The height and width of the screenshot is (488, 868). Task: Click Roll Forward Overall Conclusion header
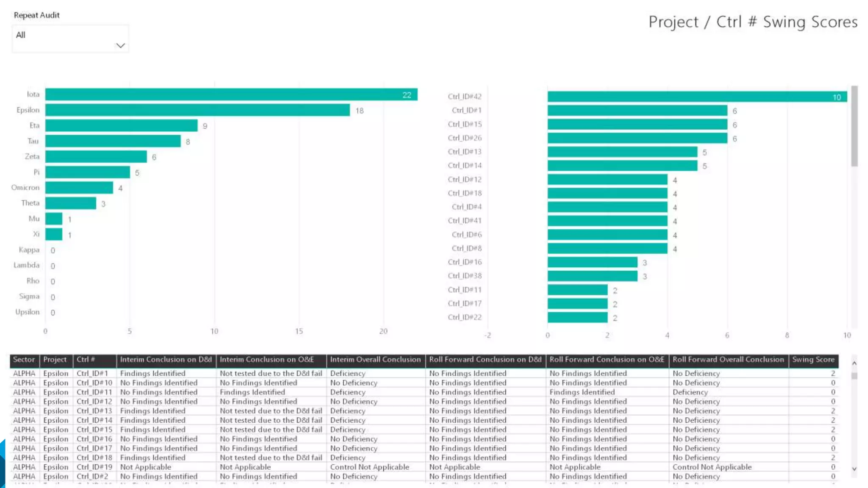728,360
